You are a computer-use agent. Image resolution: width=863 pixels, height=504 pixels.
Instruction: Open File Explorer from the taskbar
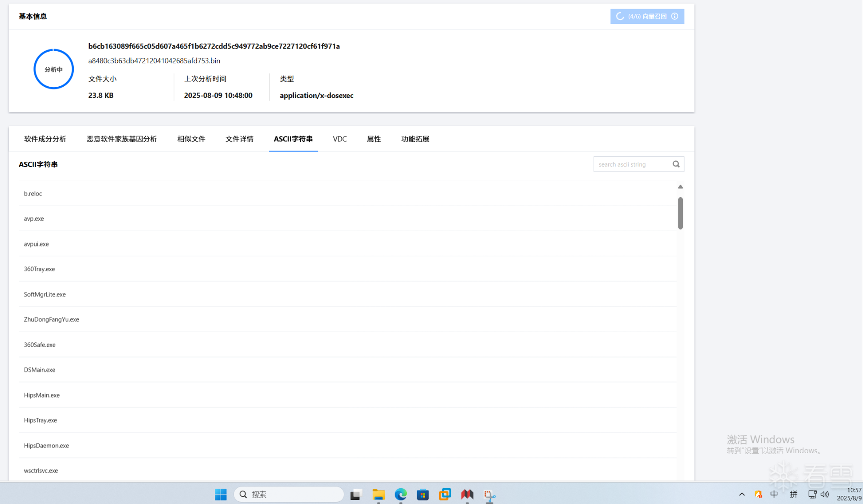pyautogui.click(x=378, y=495)
